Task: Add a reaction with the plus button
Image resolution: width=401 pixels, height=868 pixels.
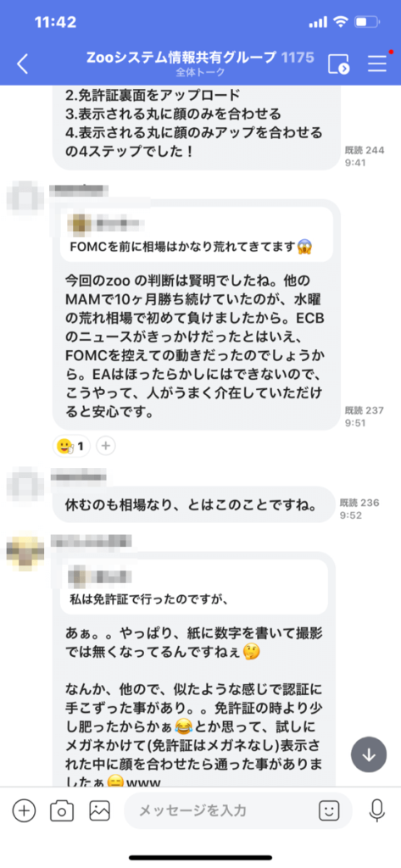Action: [x=106, y=444]
